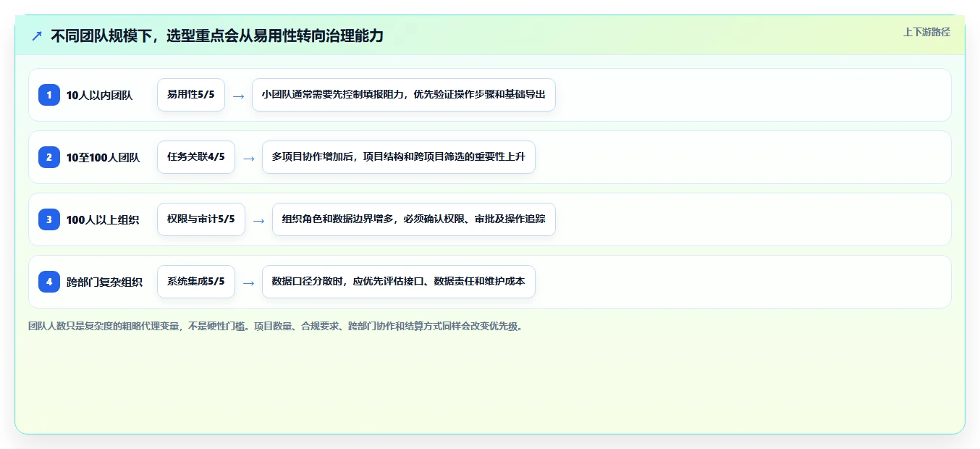The height and width of the screenshot is (449, 980).
Task: Select the 系统集成5/5 chip
Action: tap(196, 282)
